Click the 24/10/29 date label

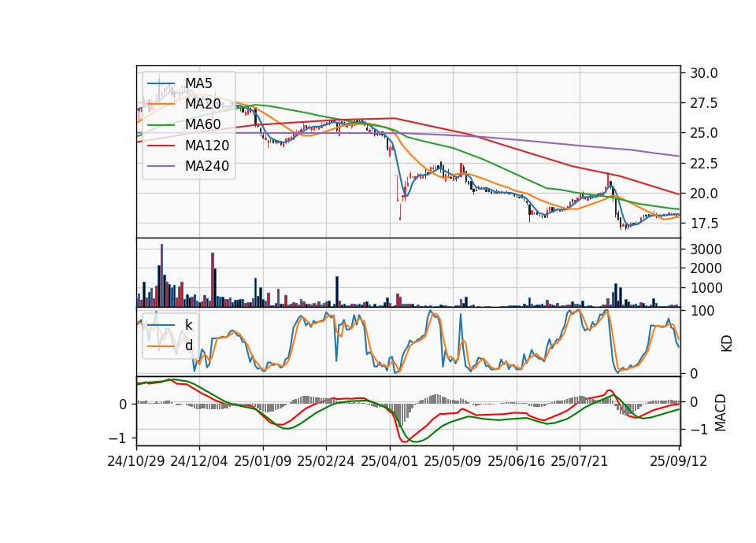[136, 461]
